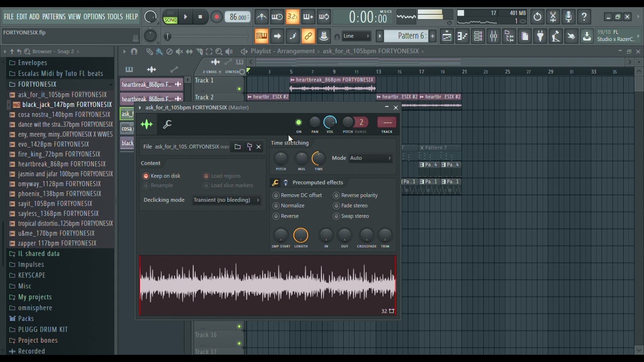
Task: Toggle the channel ON green light
Action: [x=298, y=122]
